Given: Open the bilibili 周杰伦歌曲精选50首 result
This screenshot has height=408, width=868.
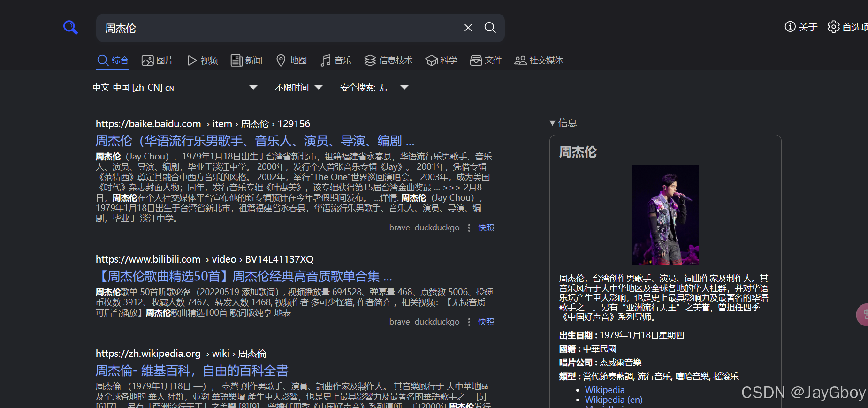Looking at the screenshot, I should pyautogui.click(x=244, y=276).
